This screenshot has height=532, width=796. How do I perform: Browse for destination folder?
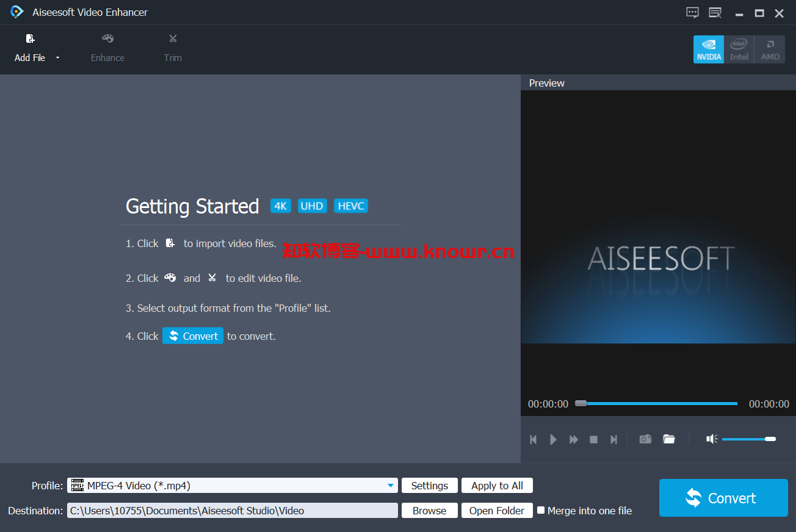[430, 511]
